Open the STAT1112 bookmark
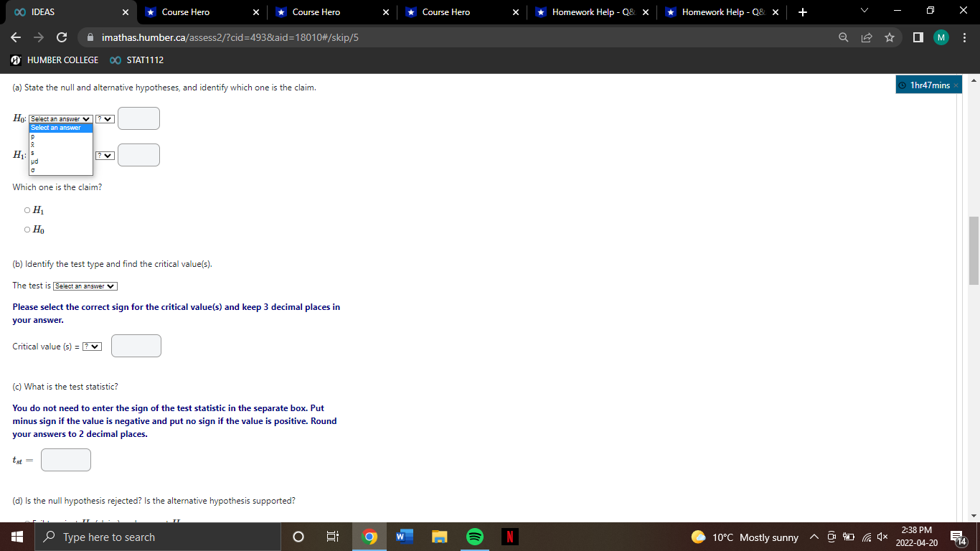 pyautogui.click(x=137, y=60)
